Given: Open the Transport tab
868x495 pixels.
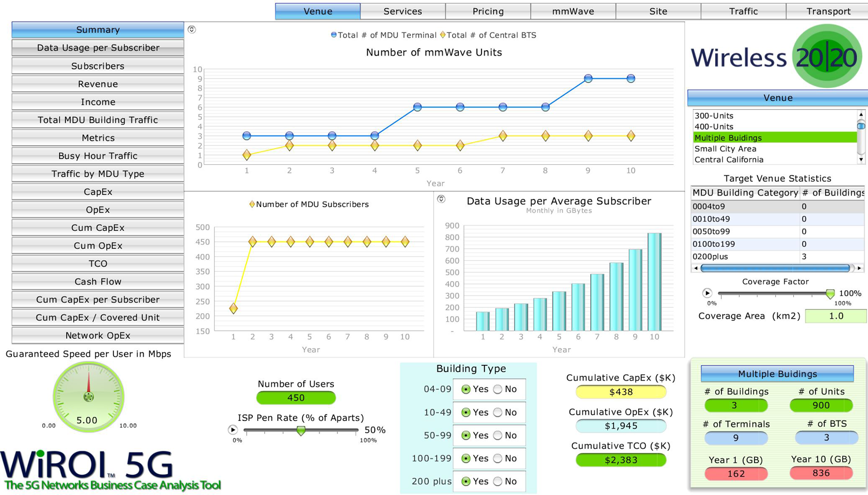Looking at the screenshot, I should (x=827, y=11).
